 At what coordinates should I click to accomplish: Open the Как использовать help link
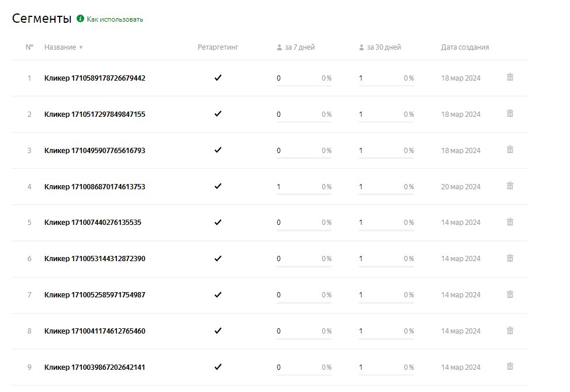coord(115,19)
